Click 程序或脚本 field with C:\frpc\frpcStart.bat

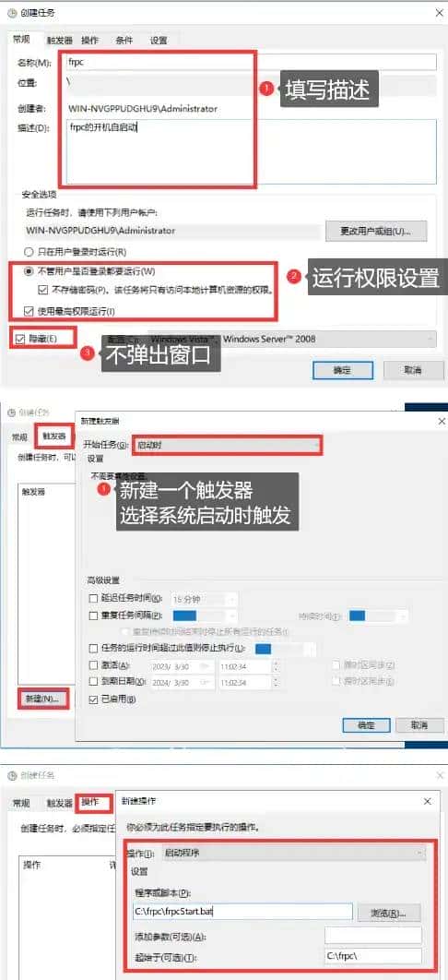click(242, 913)
